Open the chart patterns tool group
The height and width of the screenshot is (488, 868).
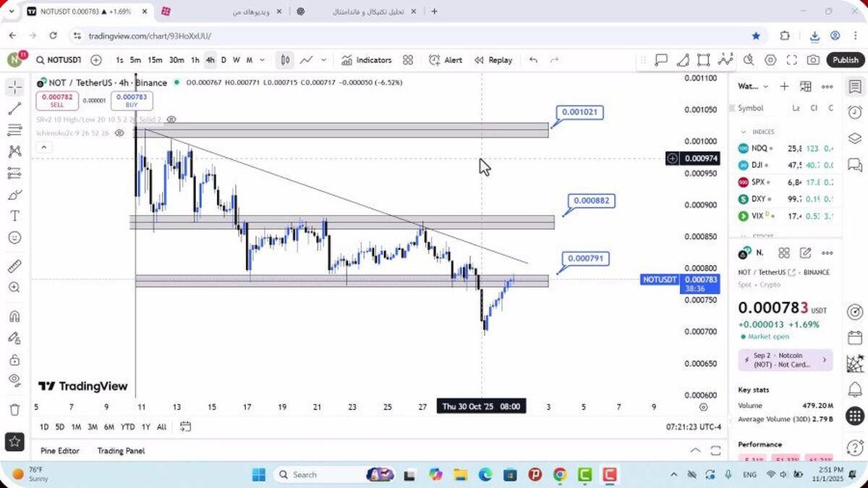coord(14,151)
